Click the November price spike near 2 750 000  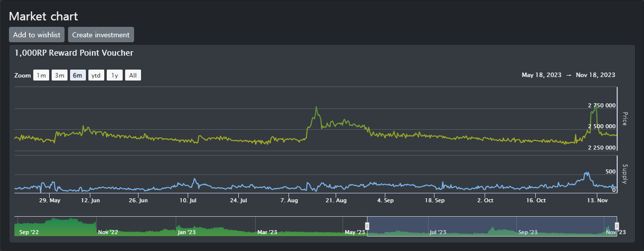tap(595, 106)
